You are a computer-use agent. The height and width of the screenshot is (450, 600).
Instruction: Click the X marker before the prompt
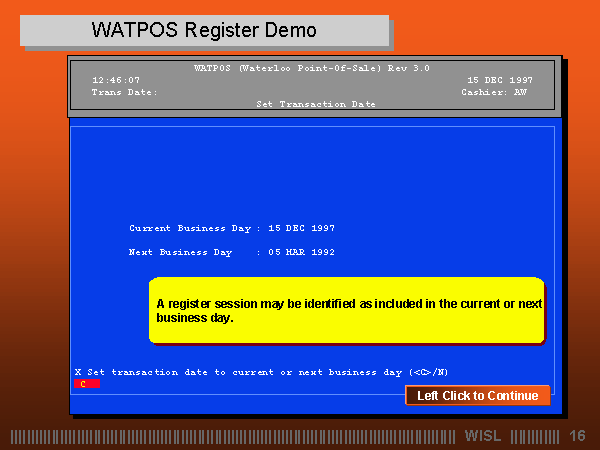coord(78,371)
